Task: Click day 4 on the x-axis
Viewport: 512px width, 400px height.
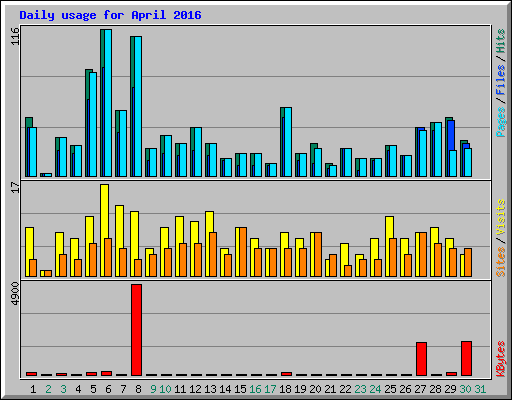Action: coord(78,389)
